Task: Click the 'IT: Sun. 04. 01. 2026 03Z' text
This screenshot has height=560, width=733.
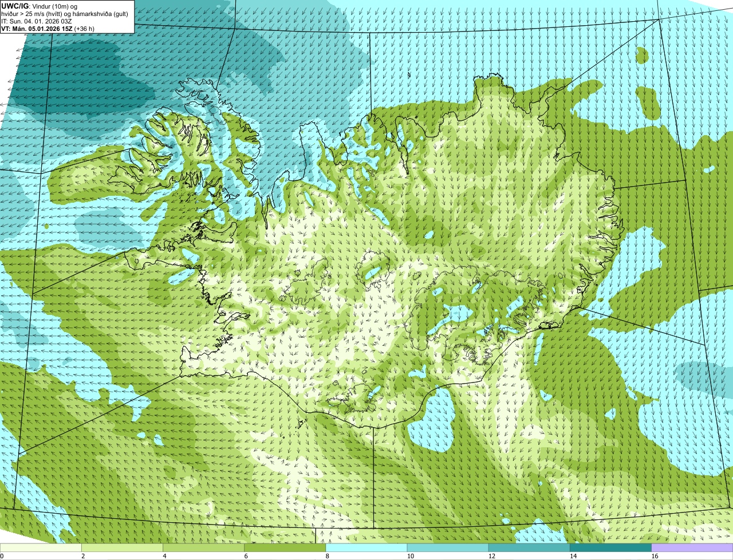Action: click(37, 21)
